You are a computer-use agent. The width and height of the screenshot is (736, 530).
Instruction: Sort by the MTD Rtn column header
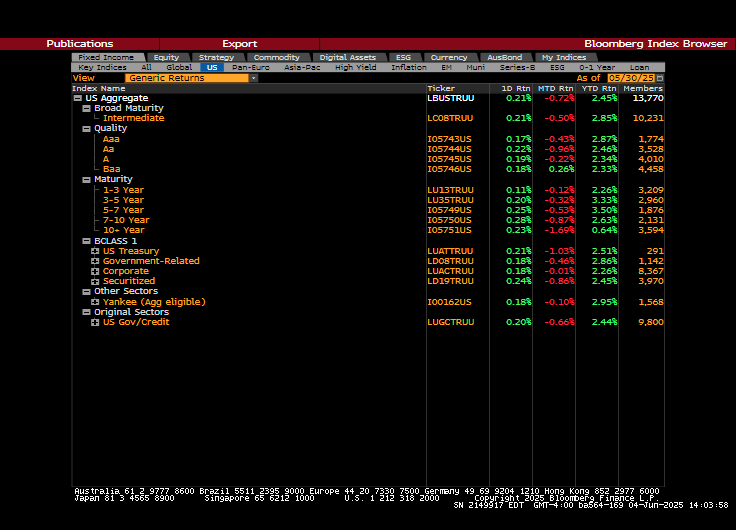(556, 88)
